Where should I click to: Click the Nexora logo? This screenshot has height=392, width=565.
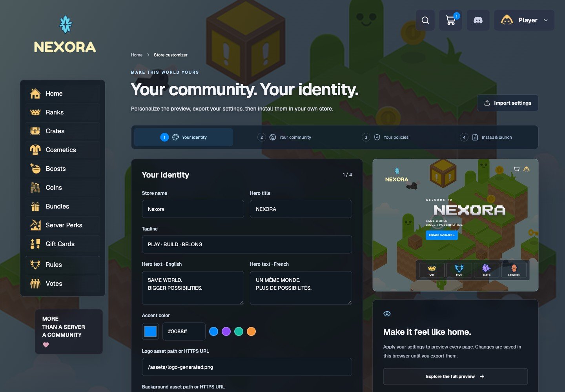(65, 34)
